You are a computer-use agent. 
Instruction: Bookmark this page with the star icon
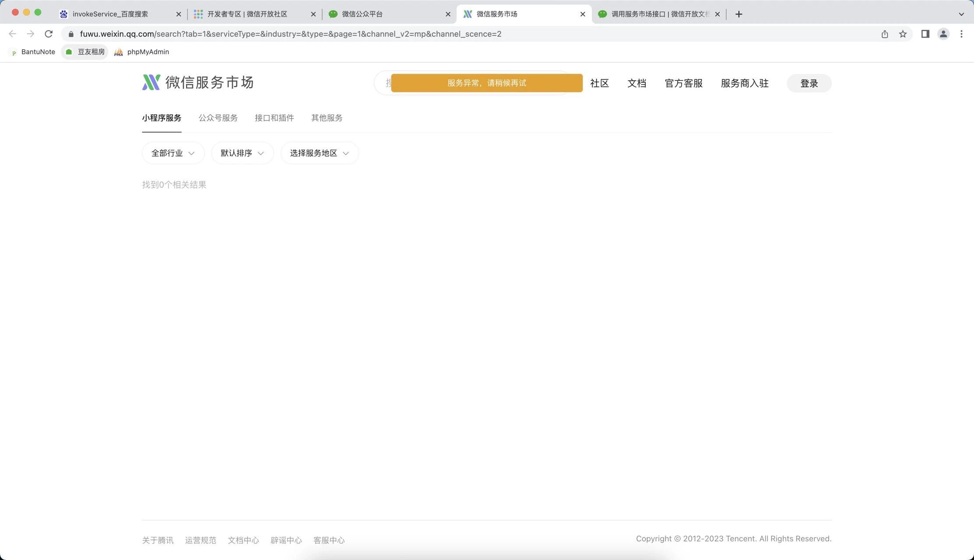pyautogui.click(x=903, y=34)
